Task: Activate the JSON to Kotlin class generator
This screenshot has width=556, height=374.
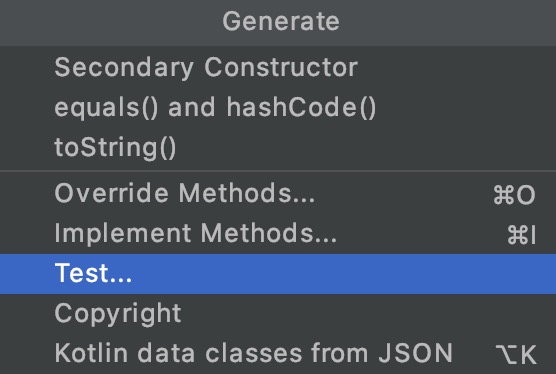Action: point(278,353)
